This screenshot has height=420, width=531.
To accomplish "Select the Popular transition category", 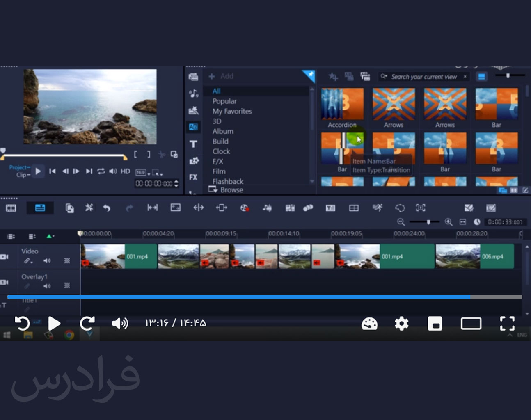I will (x=224, y=101).
